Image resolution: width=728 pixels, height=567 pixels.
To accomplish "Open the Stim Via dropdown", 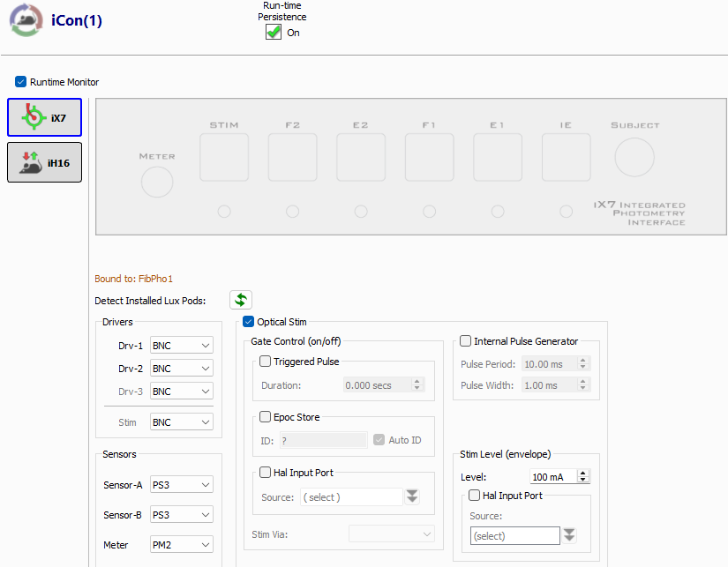I will coord(392,533).
